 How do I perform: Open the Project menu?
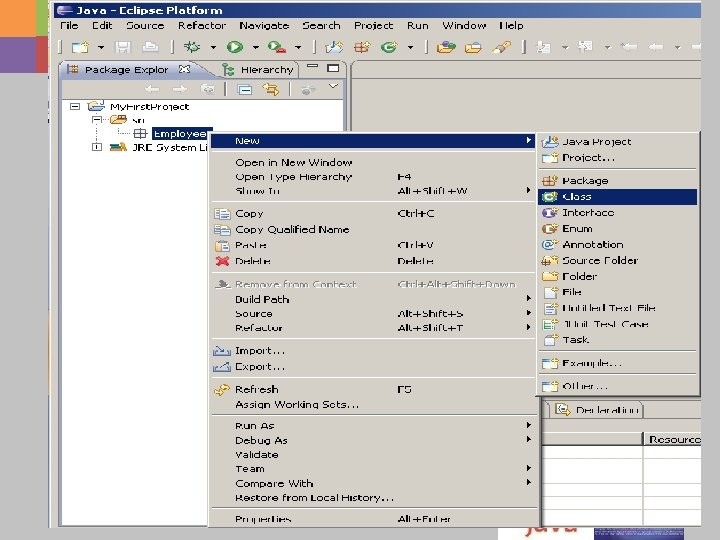[x=373, y=26]
